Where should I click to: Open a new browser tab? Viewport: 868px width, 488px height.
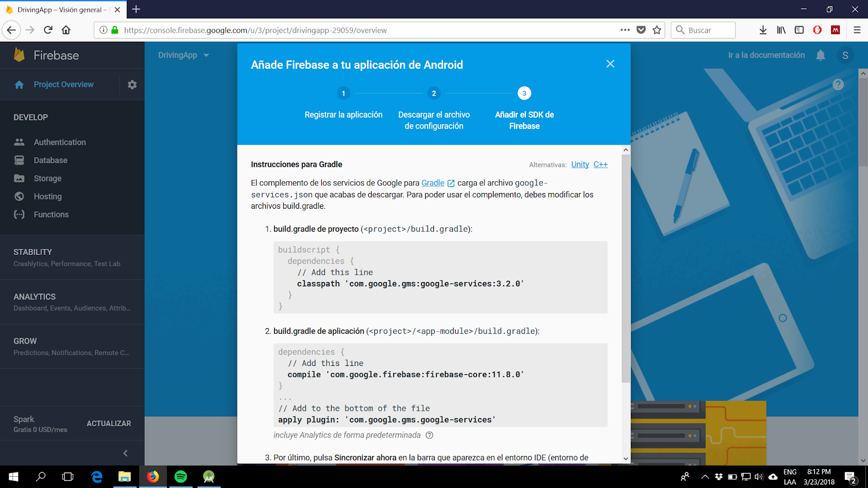136,9
